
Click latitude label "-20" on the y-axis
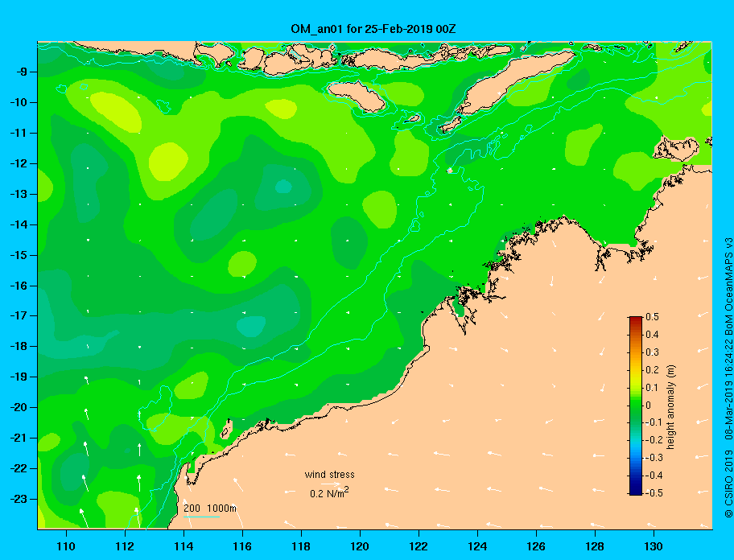(18, 407)
